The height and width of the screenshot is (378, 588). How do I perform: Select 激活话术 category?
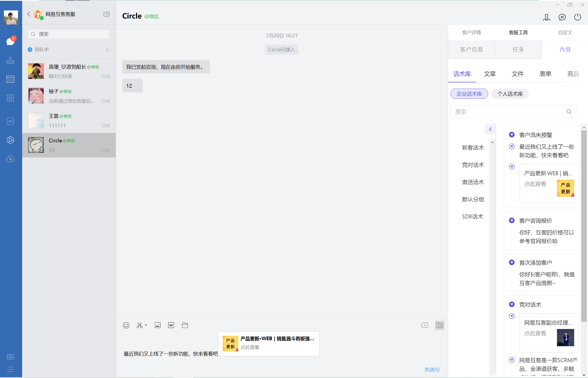click(473, 182)
